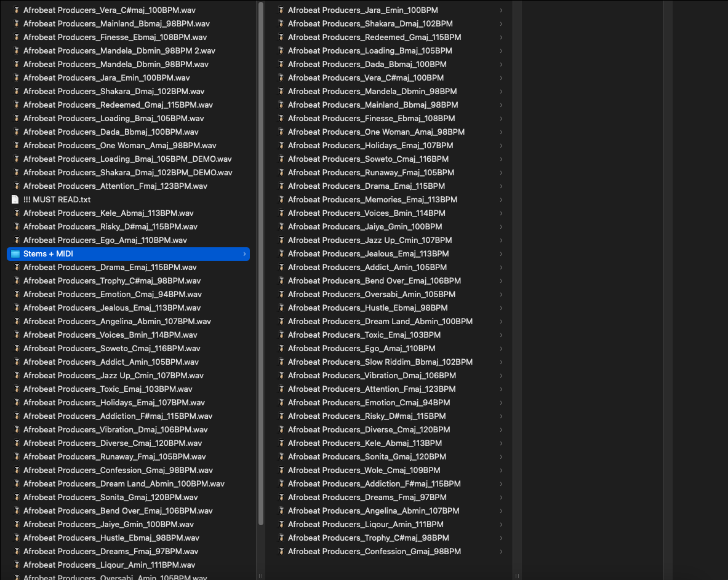The width and height of the screenshot is (728, 580).
Task: Click the audio file icon for Kele_Abmaj_113BPM.wav
Action: 16,213
